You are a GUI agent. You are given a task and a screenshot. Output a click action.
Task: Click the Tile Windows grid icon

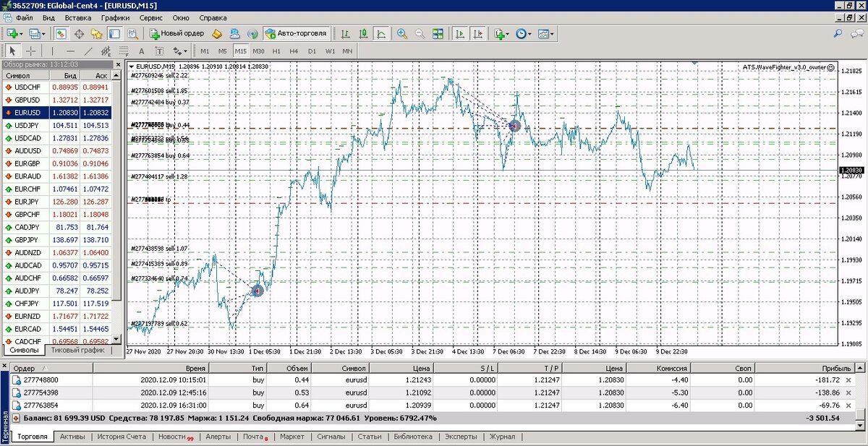(438, 33)
